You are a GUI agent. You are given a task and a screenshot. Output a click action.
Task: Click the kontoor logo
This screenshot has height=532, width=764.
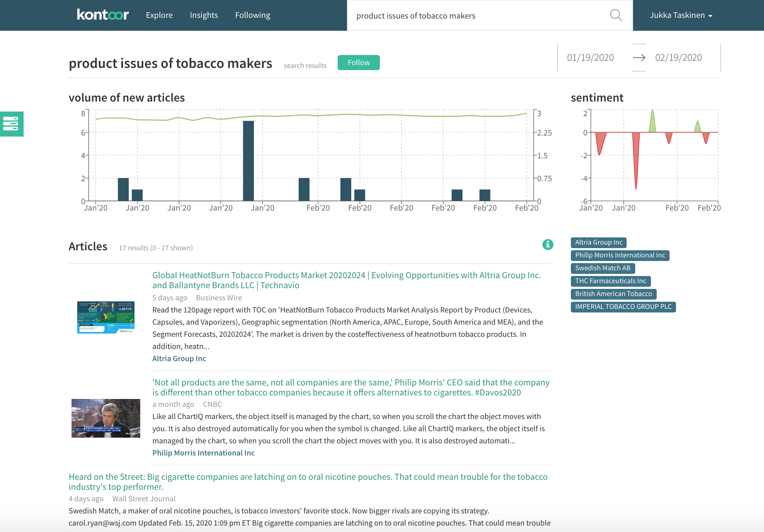tap(103, 15)
